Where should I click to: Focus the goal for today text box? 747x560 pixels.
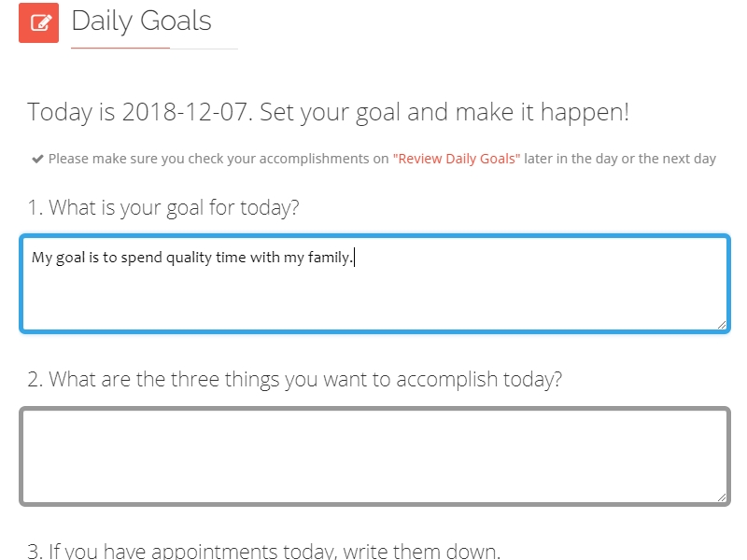click(374, 284)
